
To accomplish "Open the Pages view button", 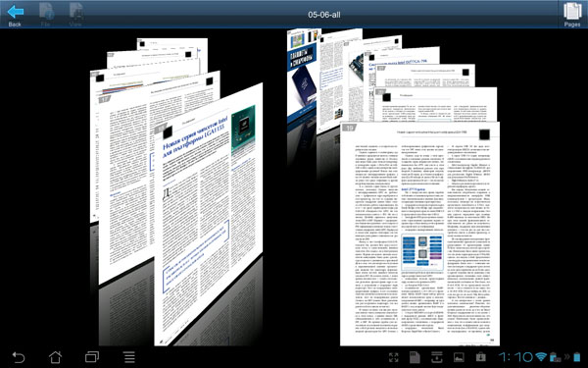I will coord(572,15).
